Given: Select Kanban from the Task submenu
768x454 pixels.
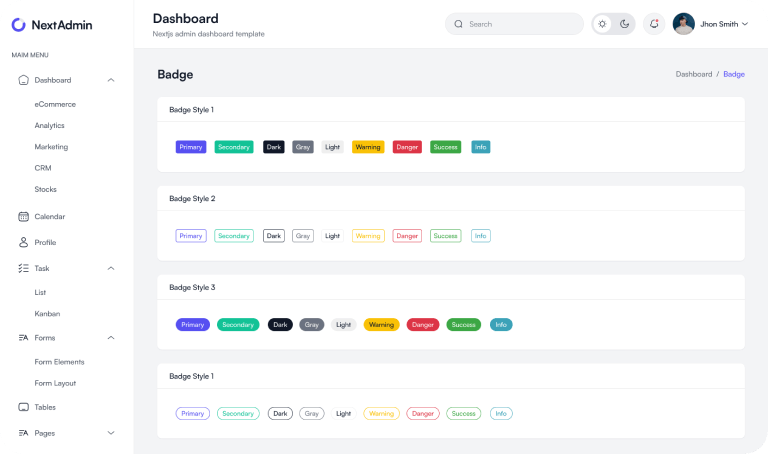Looking at the screenshot, I should click(47, 313).
